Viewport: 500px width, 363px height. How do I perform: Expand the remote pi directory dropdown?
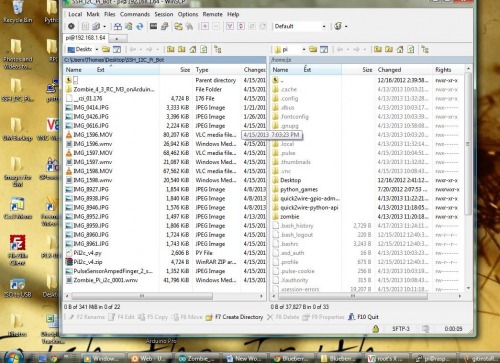click(304, 50)
